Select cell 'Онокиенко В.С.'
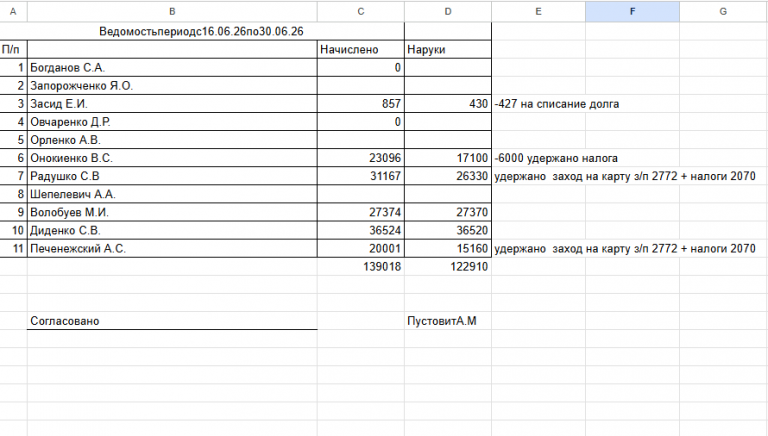Screen dimensions: 768x436 [x=172, y=158]
